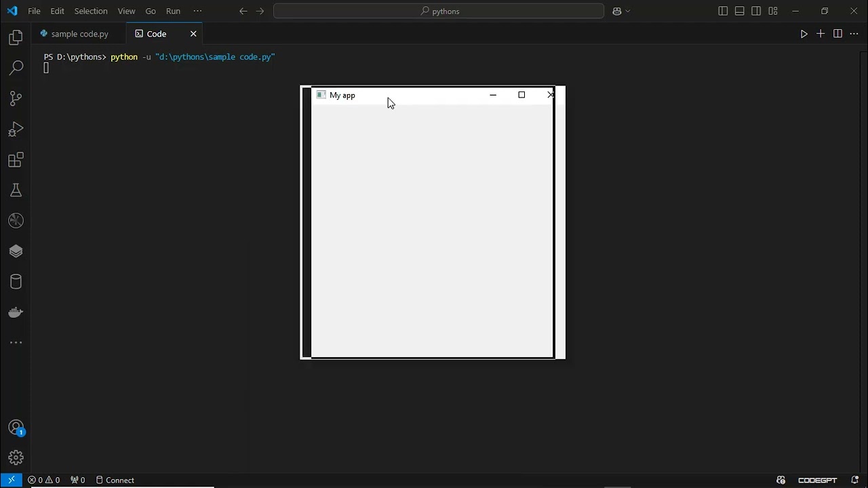This screenshot has height=488, width=868.
Task: Open the Manage gear icon
Action: point(16,457)
